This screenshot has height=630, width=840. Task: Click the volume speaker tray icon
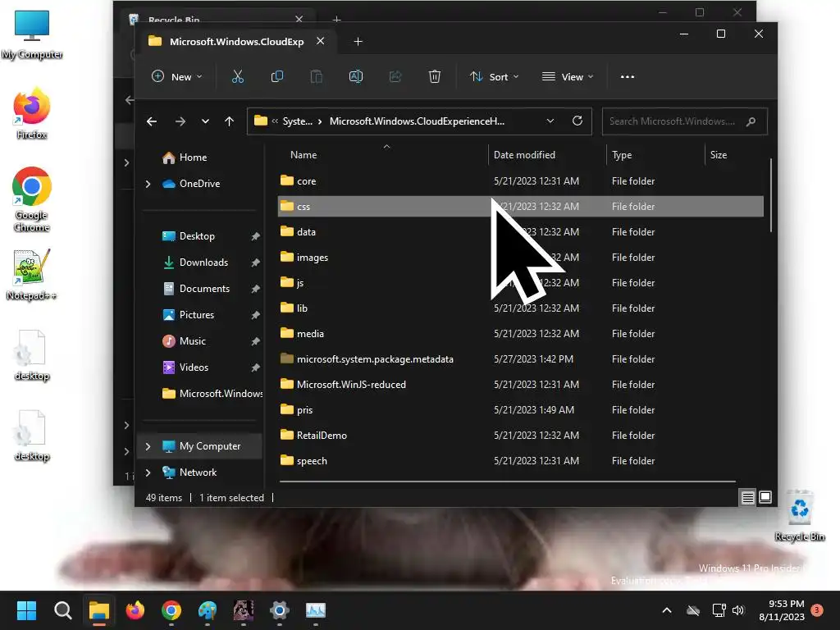pos(738,610)
